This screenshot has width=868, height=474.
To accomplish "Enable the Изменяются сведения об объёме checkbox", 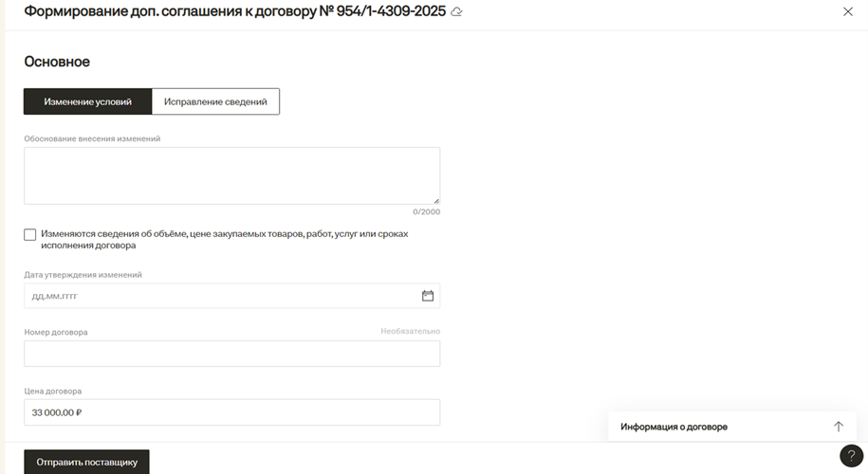I will 30,234.
